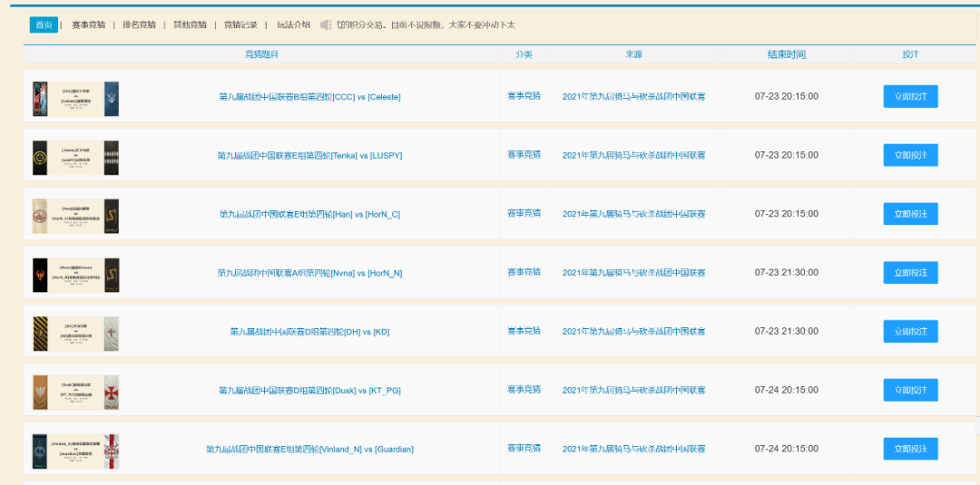The image size is (980, 485).
Task: Open the [Vinland_N] vs [Guardian] title link
Action: coord(309,449)
